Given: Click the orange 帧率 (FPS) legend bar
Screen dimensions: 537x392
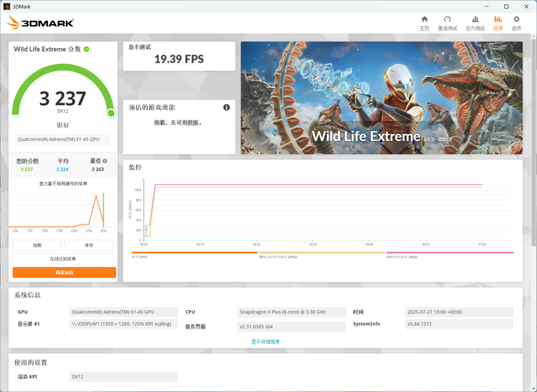Looking at the screenshot, I should click(195, 253).
